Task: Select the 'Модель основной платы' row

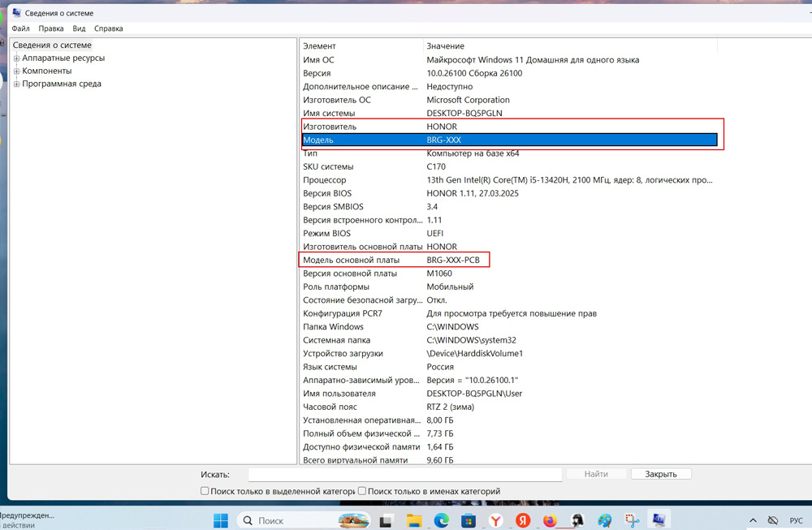Action: pos(510,260)
